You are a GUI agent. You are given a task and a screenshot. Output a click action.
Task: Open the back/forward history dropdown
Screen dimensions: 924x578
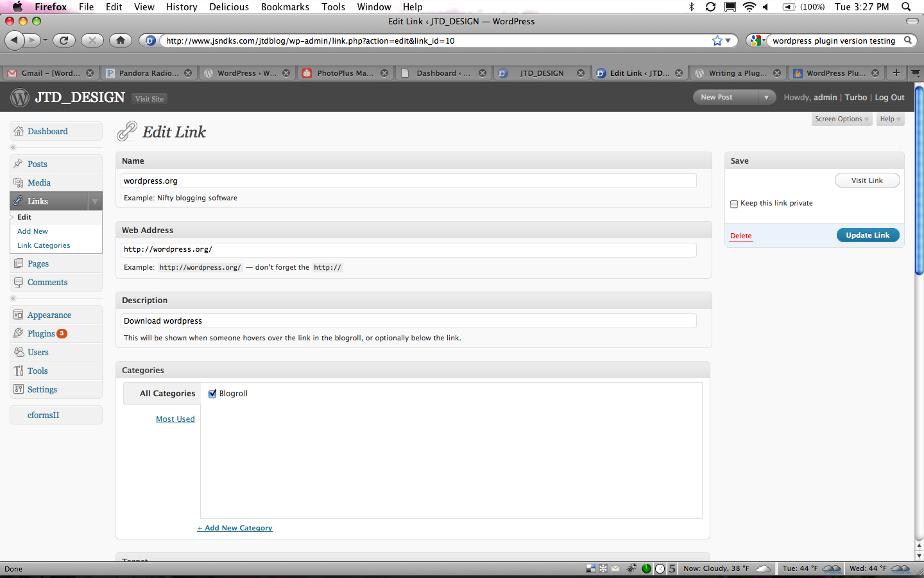[45, 40]
